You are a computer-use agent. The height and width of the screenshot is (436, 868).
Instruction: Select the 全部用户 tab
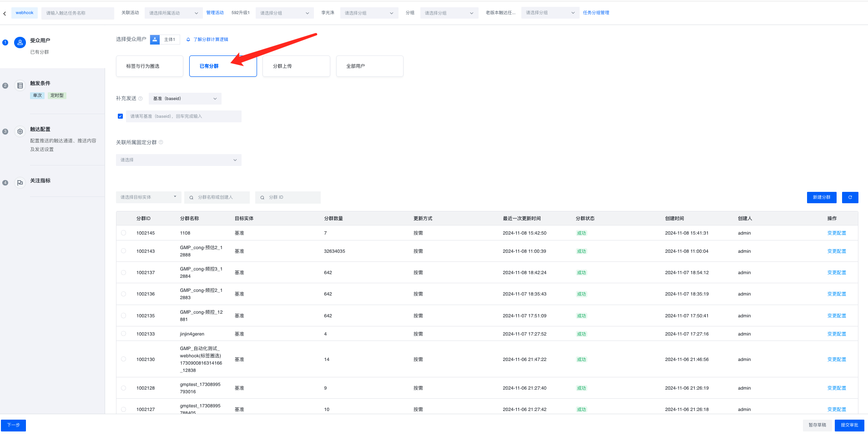tap(370, 66)
